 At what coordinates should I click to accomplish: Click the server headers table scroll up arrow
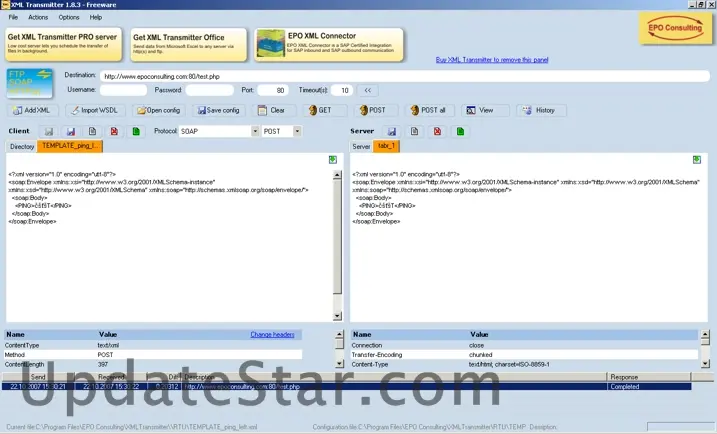[705, 334]
